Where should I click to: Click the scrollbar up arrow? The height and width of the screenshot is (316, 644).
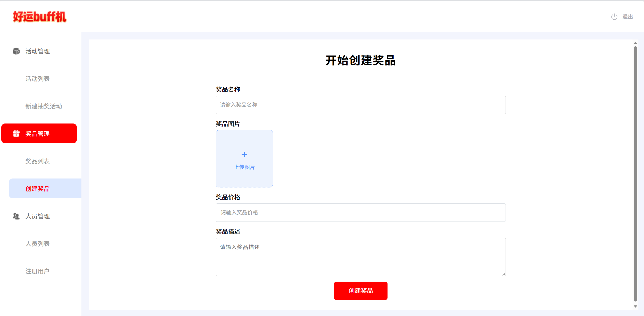click(635, 43)
